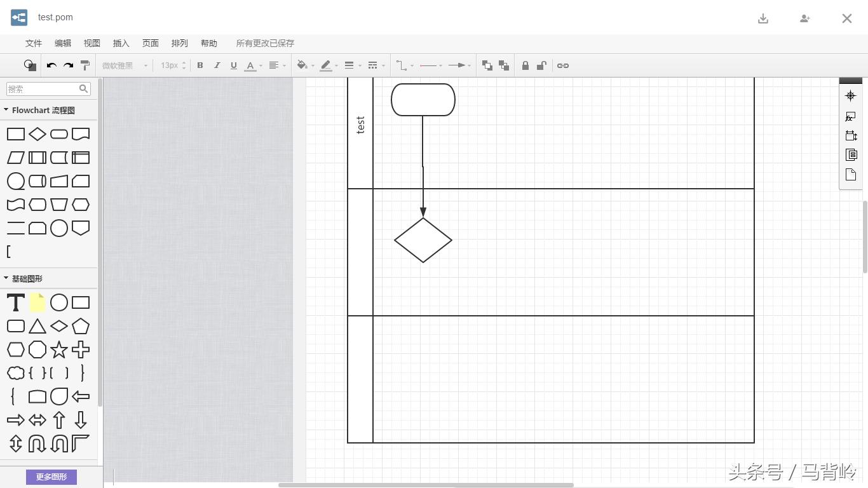Toggle bold text formatting
The height and width of the screenshot is (488, 868).
click(x=200, y=65)
